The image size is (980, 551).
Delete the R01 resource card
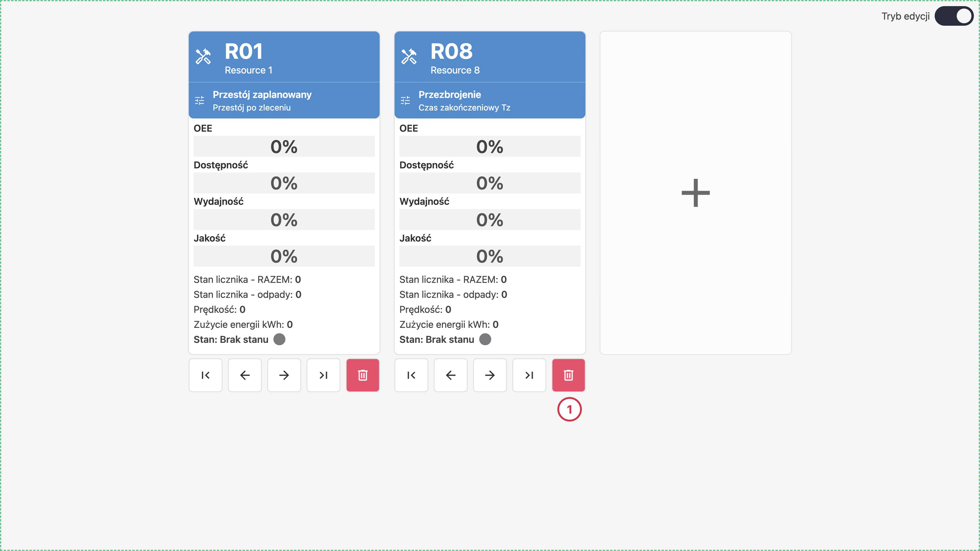point(363,375)
